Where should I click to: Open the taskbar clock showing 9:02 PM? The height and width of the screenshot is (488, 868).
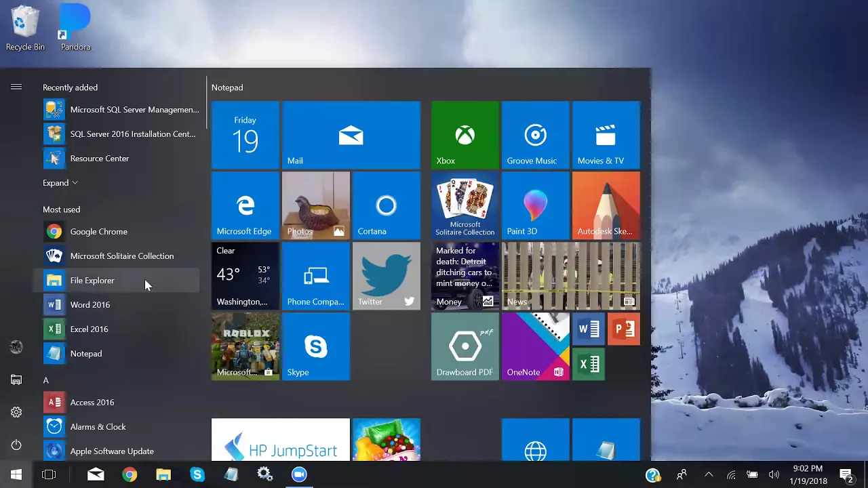coord(808,474)
